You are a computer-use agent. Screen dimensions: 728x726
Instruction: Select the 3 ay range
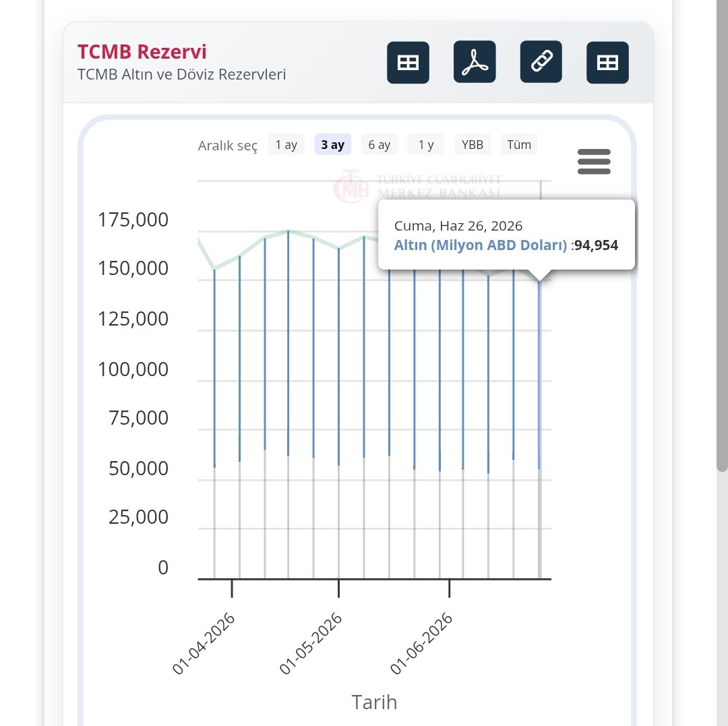333,145
